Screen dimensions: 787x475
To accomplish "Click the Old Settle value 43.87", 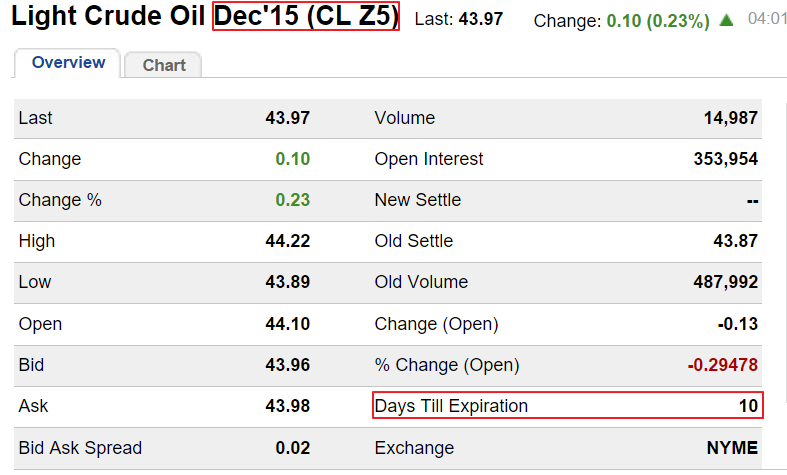I will (736, 241).
